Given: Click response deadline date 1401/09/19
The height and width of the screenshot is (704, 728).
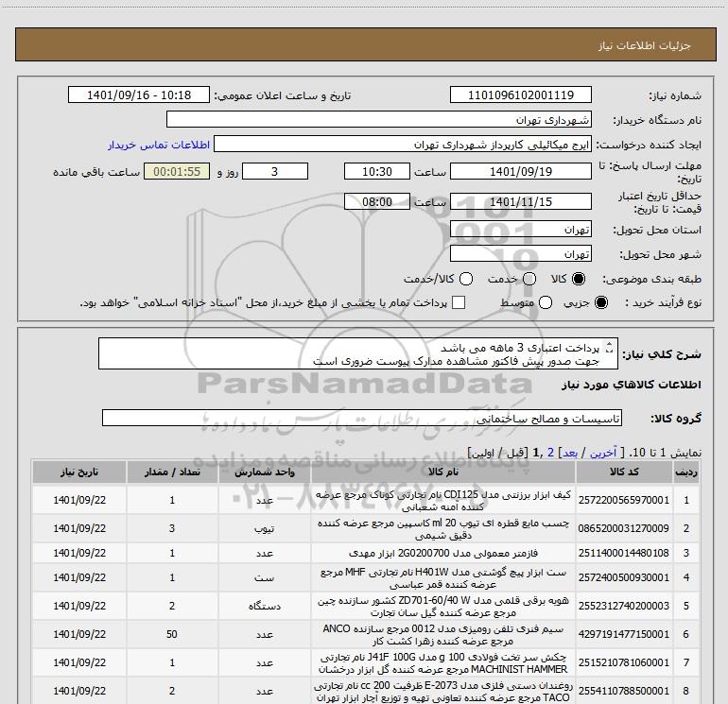Looking at the screenshot, I should click(520, 171).
